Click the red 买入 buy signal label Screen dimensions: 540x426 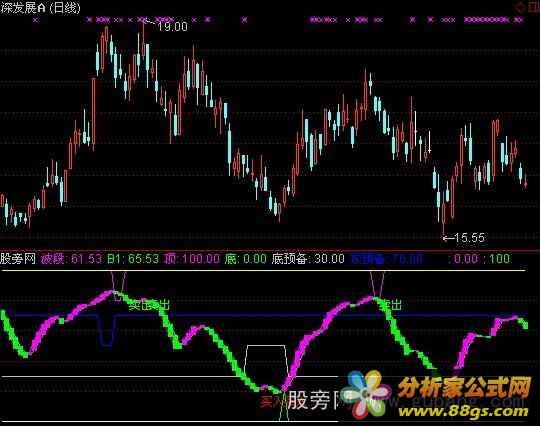pyautogui.click(x=270, y=402)
